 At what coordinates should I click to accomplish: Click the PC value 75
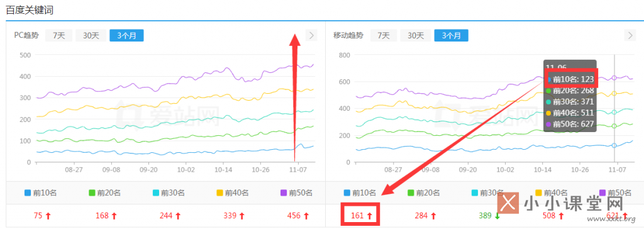pos(38,215)
